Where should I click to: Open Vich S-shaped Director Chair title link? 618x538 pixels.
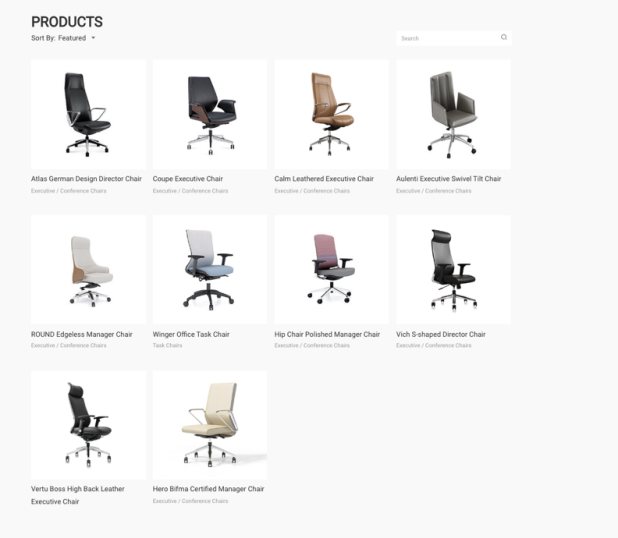point(441,334)
